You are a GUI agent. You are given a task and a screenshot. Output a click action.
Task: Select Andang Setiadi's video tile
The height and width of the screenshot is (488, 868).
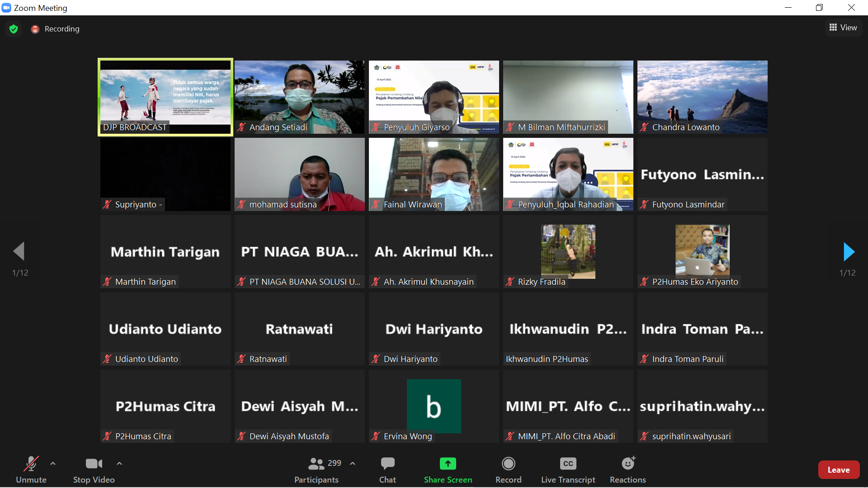point(299,97)
